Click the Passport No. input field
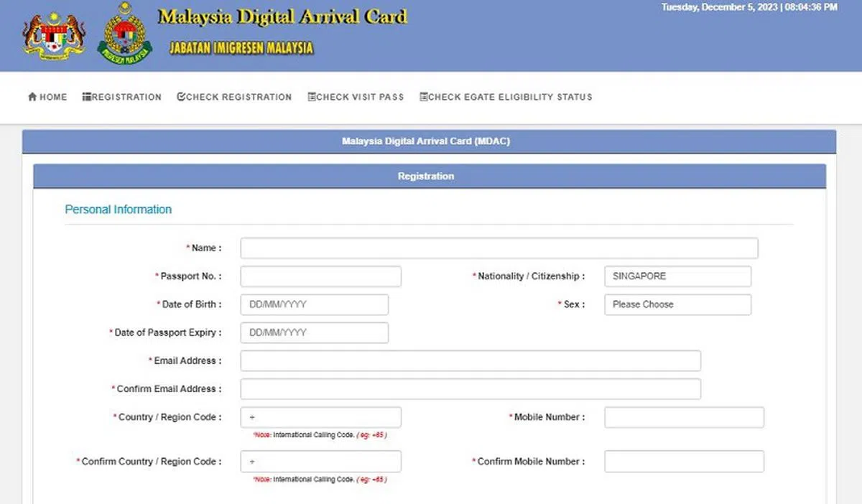 pyautogui.click(x=320, y=276)
